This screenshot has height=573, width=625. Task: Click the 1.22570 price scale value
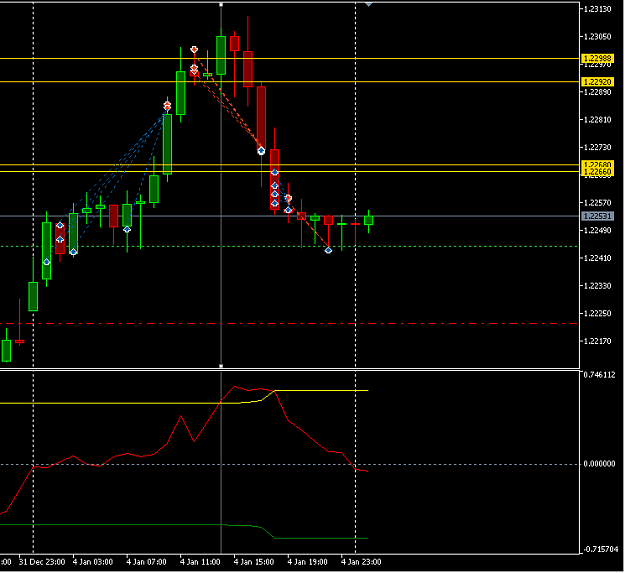[597, 203]
